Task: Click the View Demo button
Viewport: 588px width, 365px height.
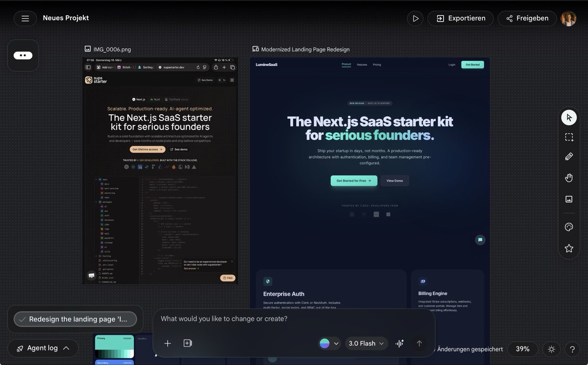Action: (394, 181)
